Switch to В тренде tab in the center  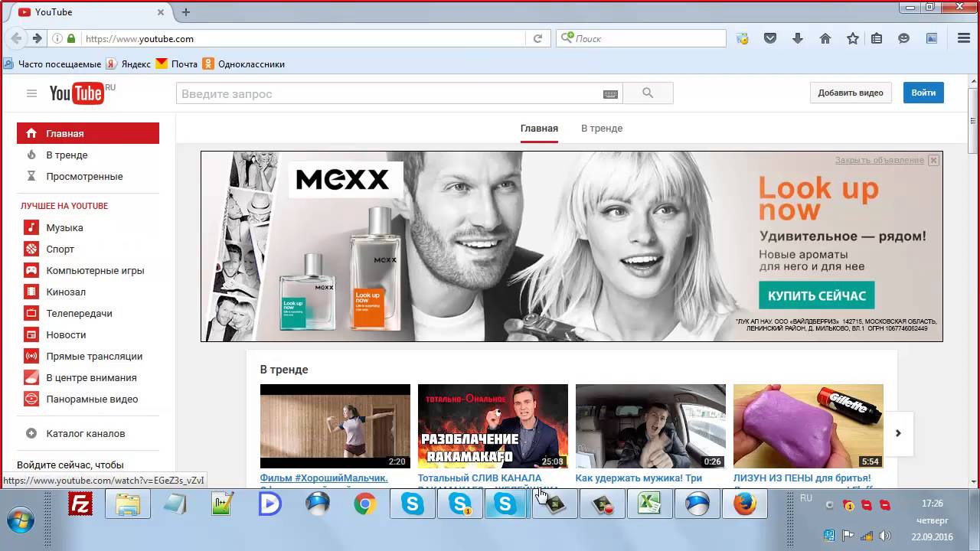click(602, 129)
